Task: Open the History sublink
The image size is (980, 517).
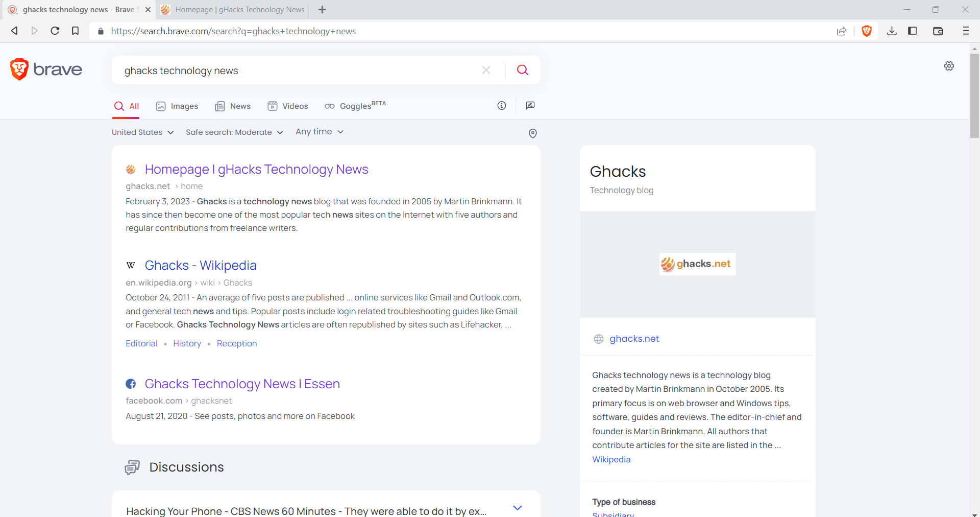Action: [187, 344]
